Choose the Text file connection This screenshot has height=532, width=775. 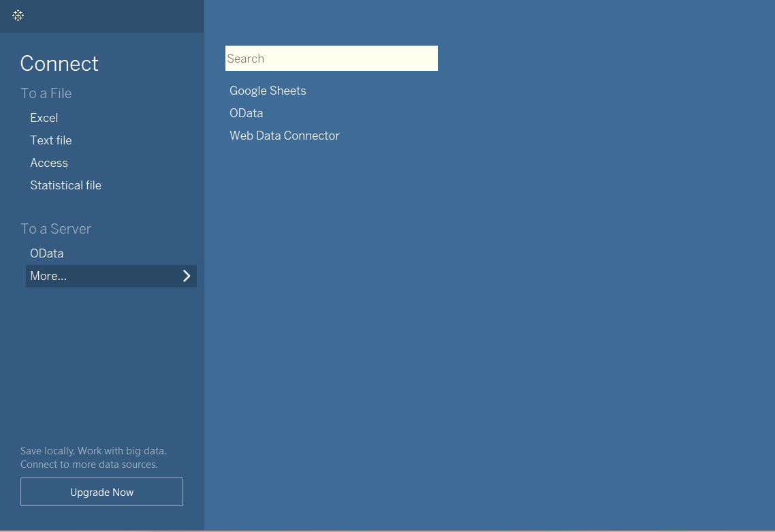(x=51, y=140)
